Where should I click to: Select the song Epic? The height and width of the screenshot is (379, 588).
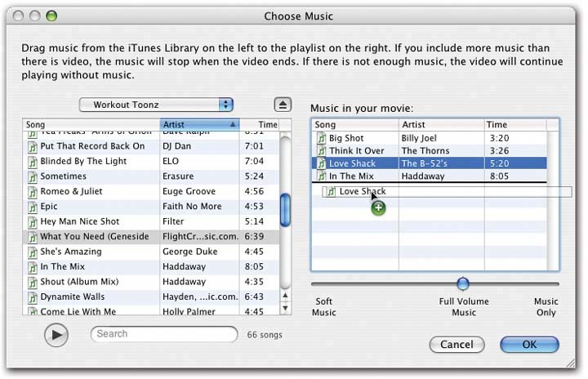coord(49,207)
